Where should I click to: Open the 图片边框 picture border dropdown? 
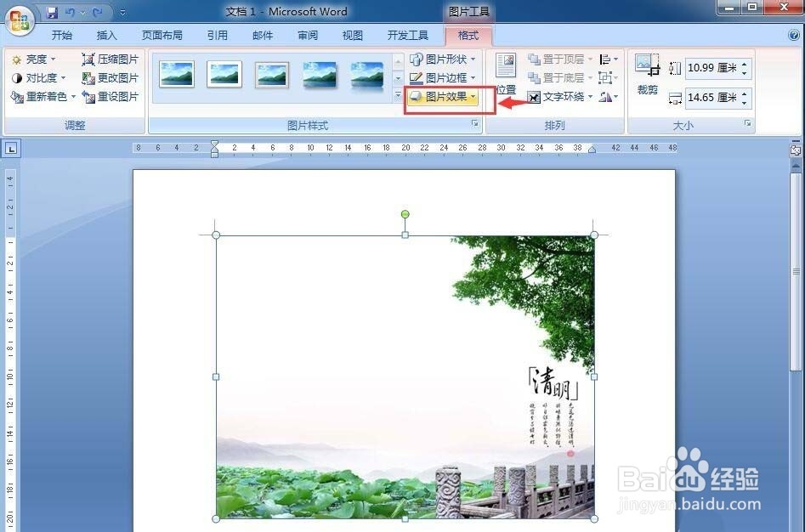coord(443,78)
